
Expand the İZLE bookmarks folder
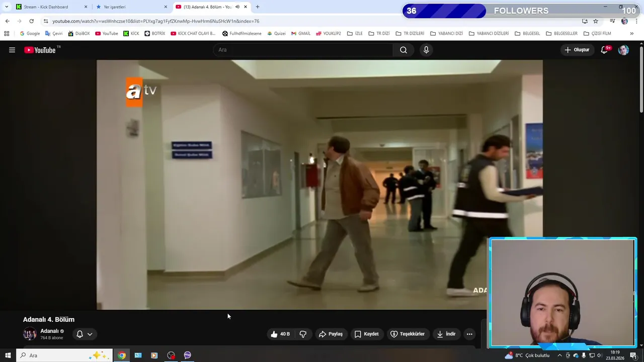tap(355, 34)
